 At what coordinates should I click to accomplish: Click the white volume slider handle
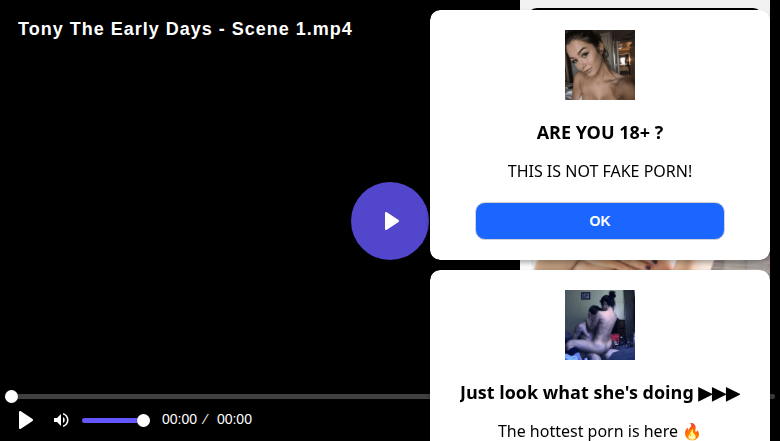(143, 420)
